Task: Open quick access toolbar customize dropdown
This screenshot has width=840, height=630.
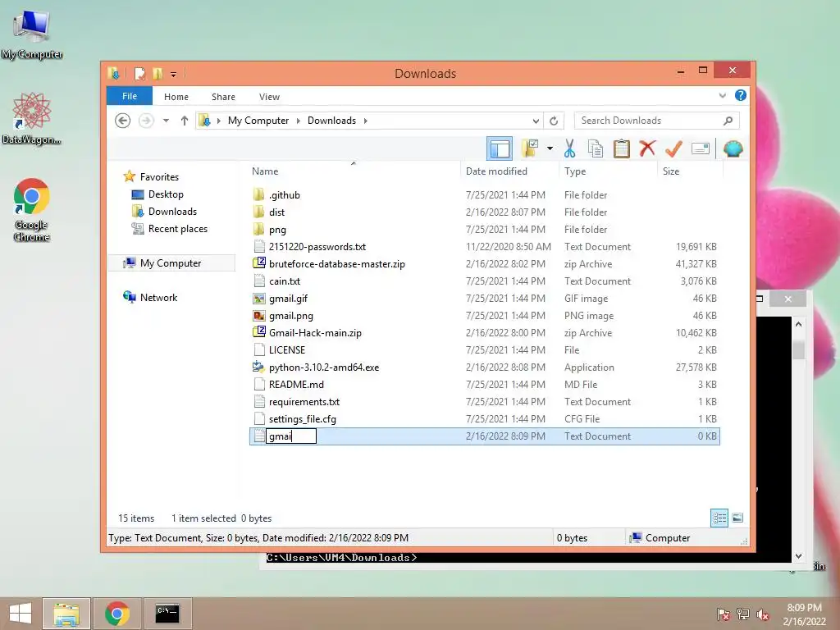Action: 174,74
